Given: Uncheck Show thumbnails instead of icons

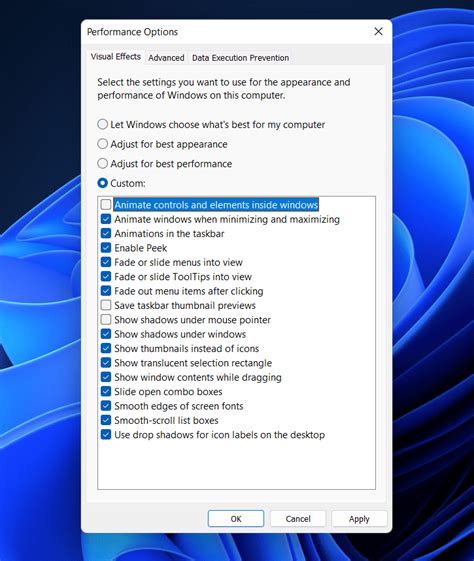Looking at the screenshot, I should point(106,348).
